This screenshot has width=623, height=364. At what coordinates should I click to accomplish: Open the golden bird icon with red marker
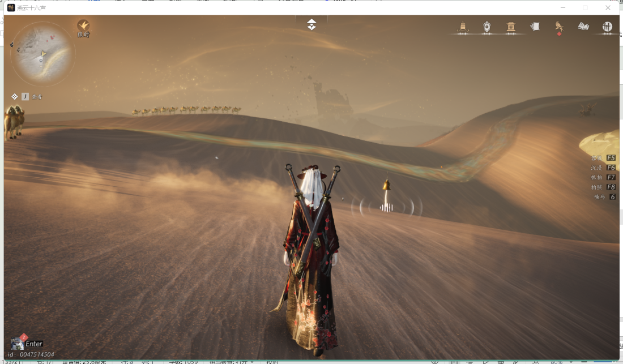[559, 27]
